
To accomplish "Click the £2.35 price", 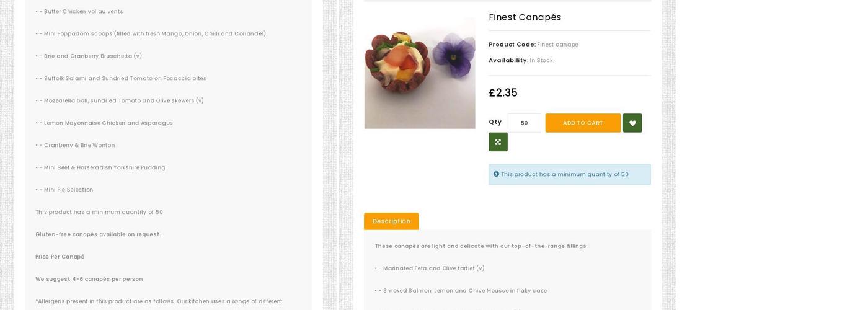I will click(x=503, y=93).
